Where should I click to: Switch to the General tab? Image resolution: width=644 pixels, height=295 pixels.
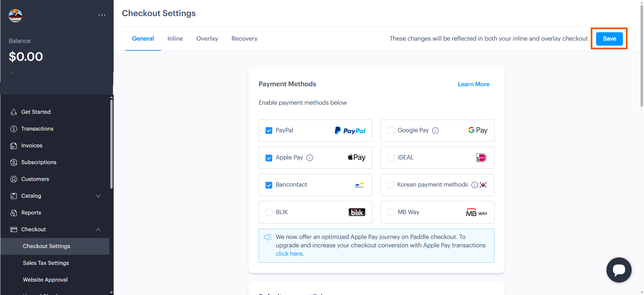tap(143, 39)
